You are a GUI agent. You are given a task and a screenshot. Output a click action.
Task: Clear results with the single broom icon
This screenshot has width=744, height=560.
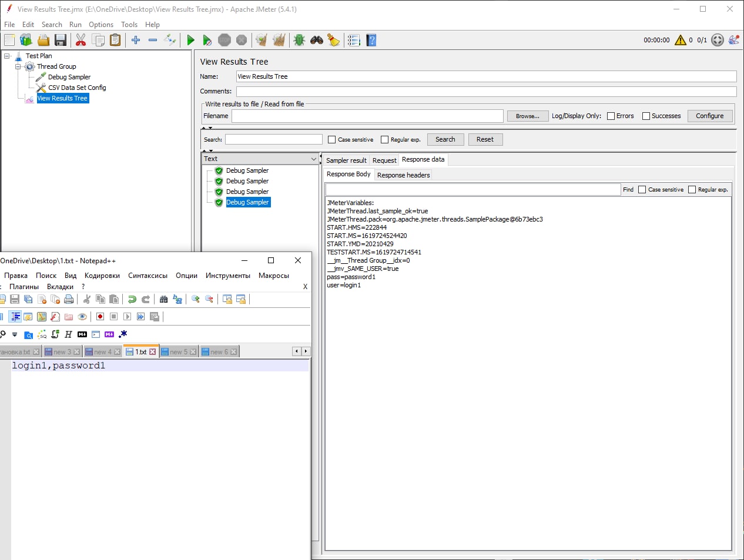click(x=262, y=40)
